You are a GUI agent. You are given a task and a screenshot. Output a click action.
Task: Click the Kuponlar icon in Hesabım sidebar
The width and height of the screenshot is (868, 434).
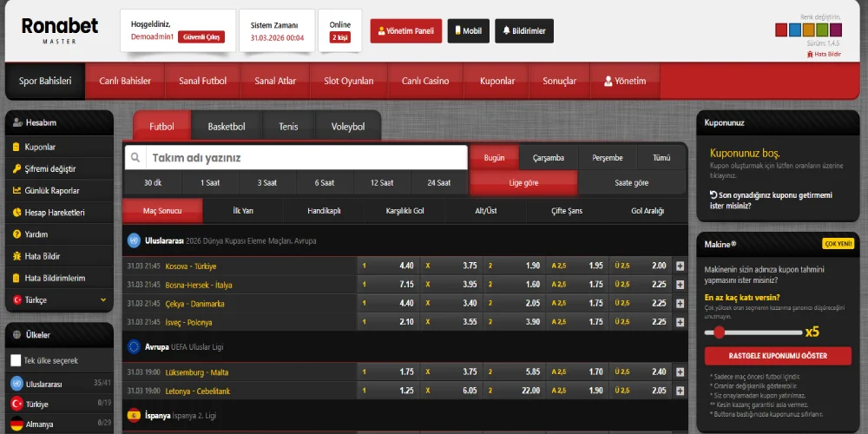tap(16, 148)
